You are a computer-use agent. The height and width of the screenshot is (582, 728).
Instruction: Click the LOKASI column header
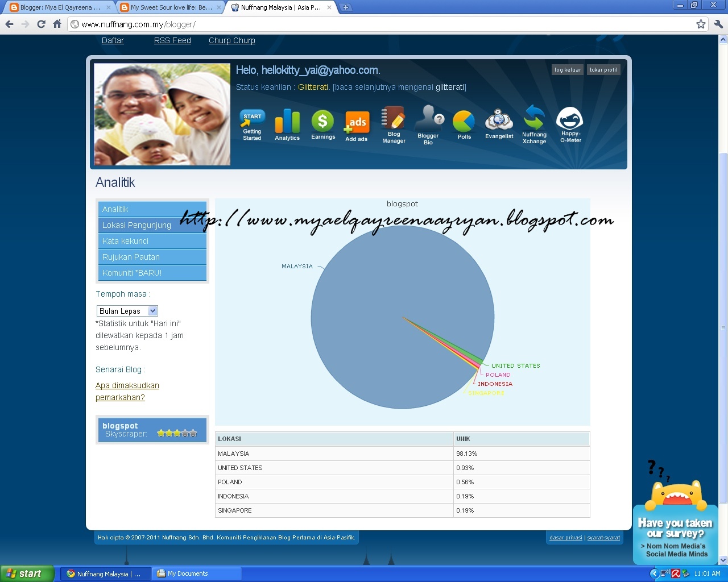tap(334, 439)
